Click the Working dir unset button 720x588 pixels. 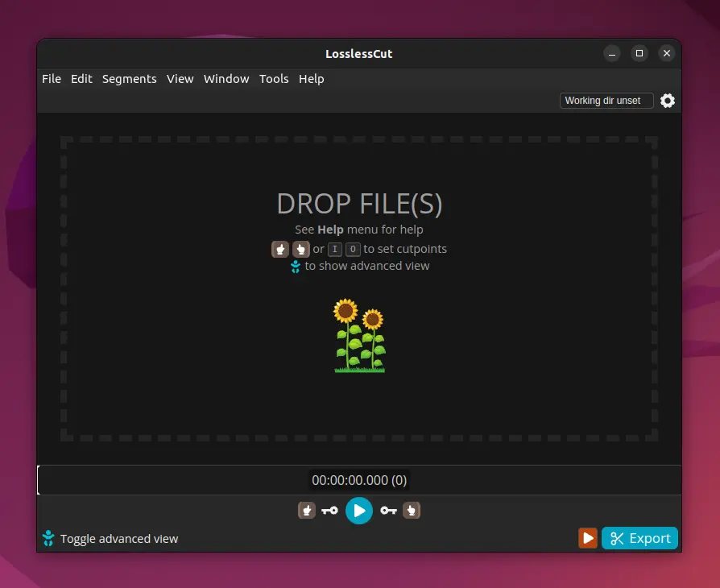tap(606, 101)
